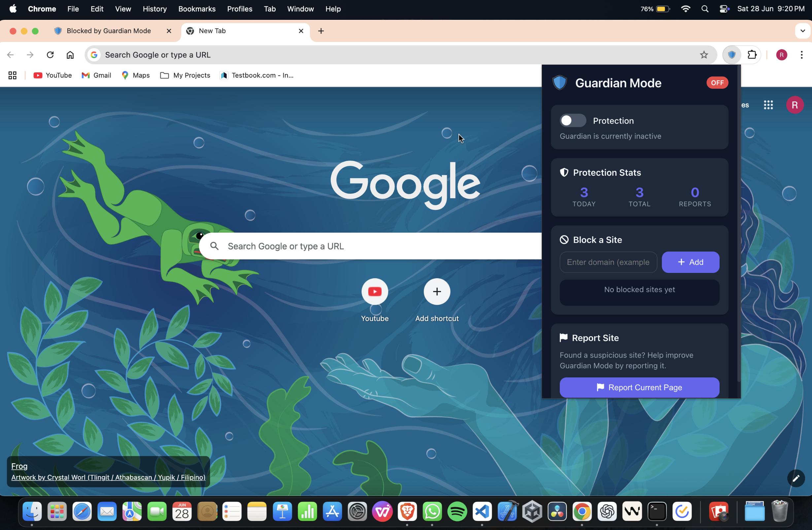
Task: Click the Guardian Mode shield extension icon
Action: [731, 55]
